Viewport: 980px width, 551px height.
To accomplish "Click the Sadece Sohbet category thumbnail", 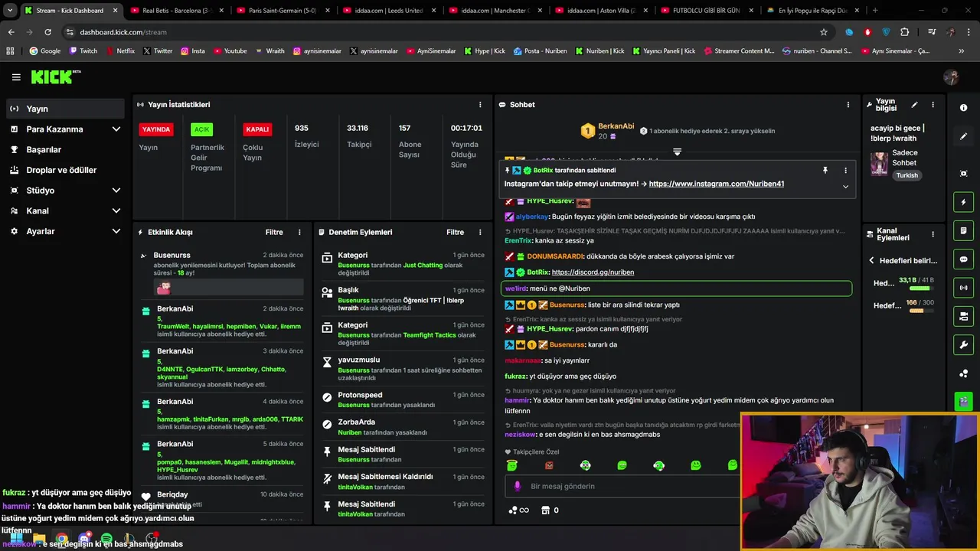I will click(879, 164).
